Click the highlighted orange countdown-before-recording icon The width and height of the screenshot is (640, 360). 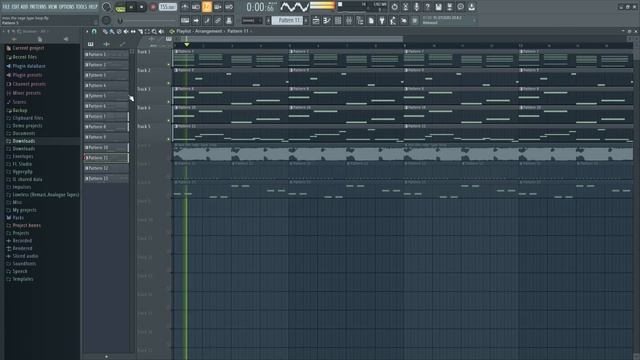(207, 7)
